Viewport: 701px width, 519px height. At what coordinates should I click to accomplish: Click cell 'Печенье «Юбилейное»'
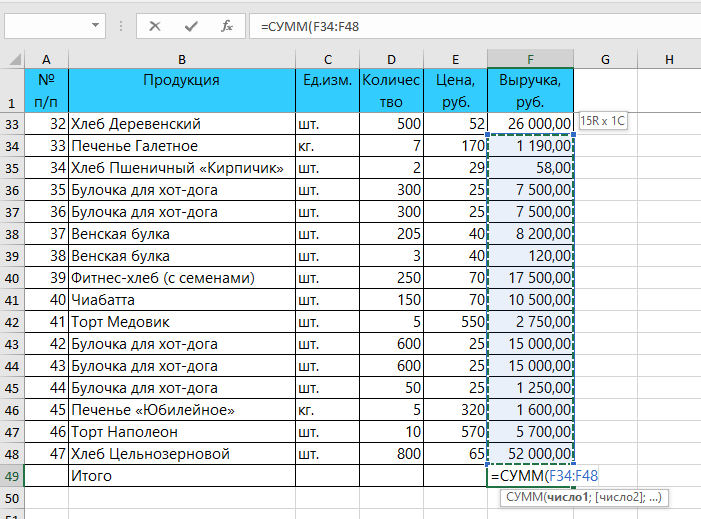click(x=182, y=410)
